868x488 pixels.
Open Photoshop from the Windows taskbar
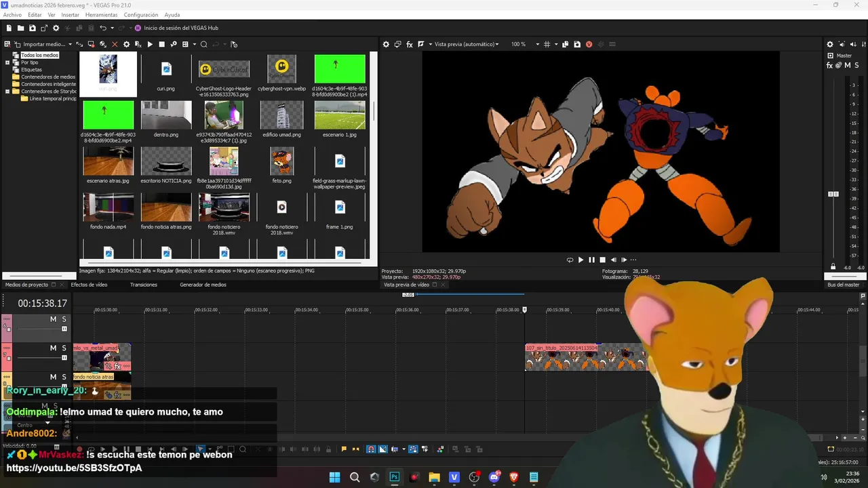395,477
